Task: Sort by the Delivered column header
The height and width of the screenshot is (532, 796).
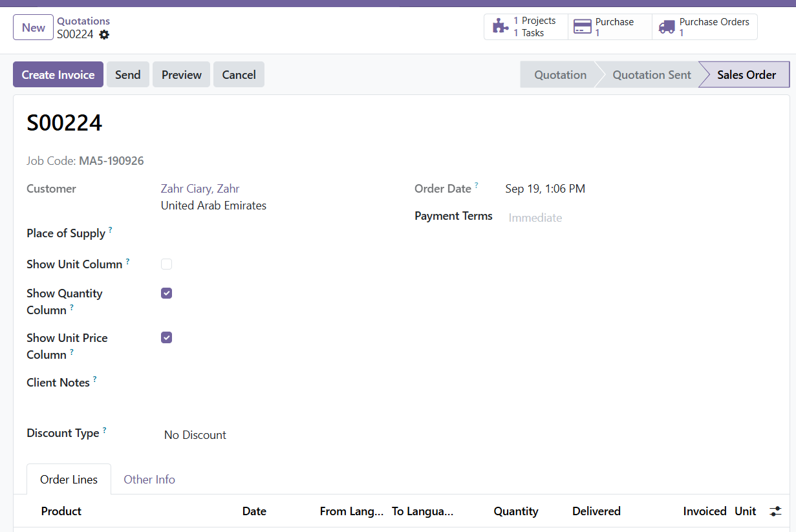Action: [x=596, y=511]
